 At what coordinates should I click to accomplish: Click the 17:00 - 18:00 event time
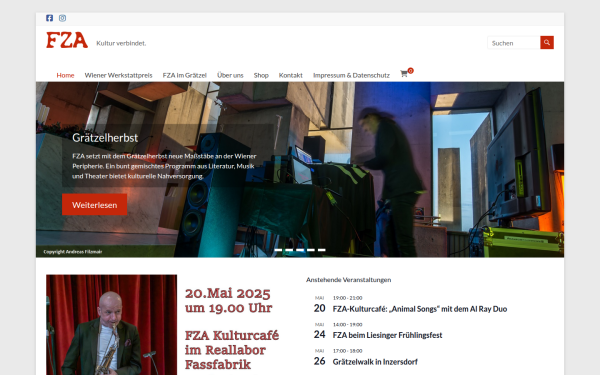point(347,351)
